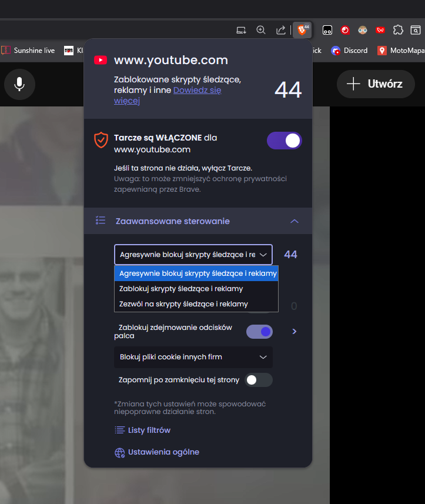
Task: Open the Discord bookmark
Action: [350, 51]
